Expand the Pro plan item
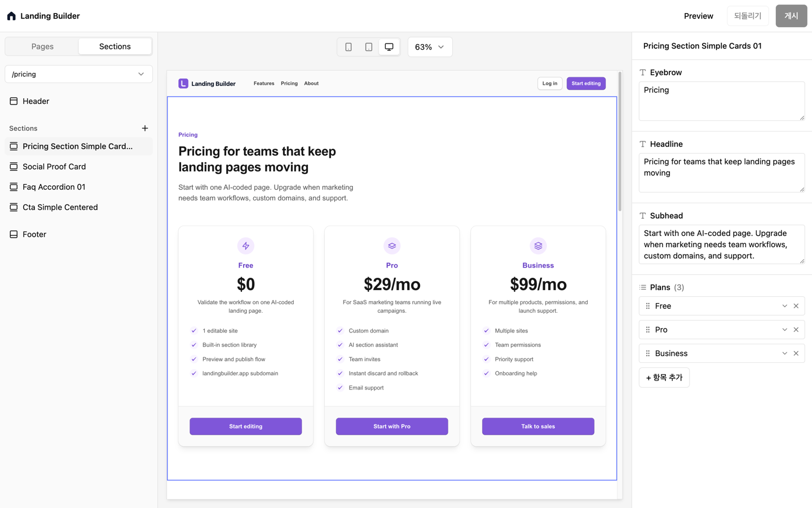This screenshot has width=812, height=508. point(784,330)
